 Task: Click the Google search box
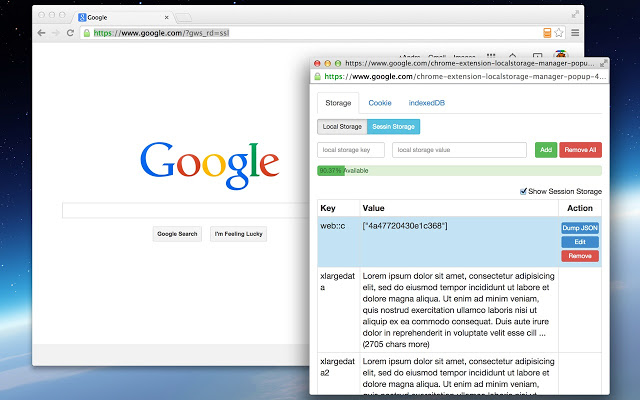click(x=186, y=211)
